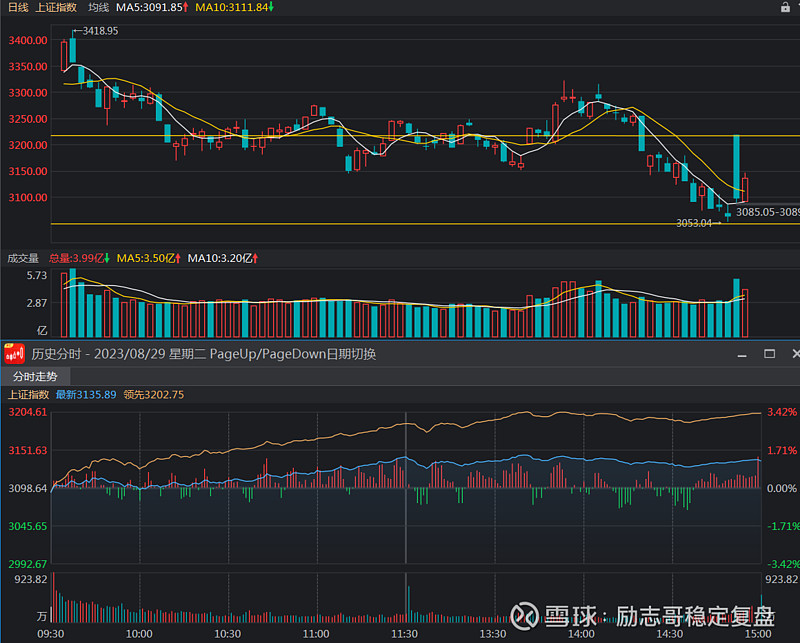This screenshot has width=800, height=643.
Task: Select the 分时走势 tab
Action: pos(35,377)
